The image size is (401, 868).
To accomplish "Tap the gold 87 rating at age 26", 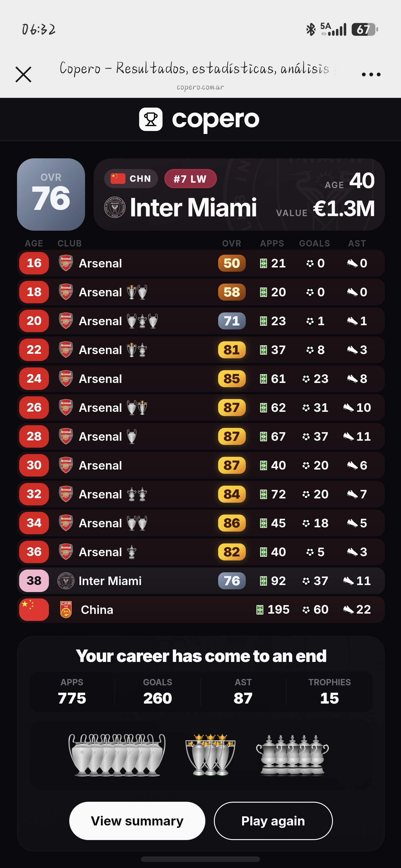I will [232, 407].
